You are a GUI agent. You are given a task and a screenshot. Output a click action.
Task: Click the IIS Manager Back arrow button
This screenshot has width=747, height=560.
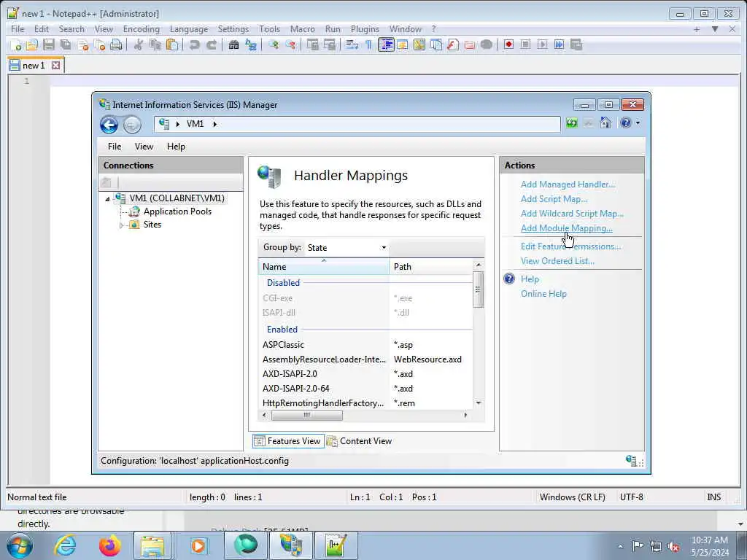pyautogui.click(x=109, y=125)
